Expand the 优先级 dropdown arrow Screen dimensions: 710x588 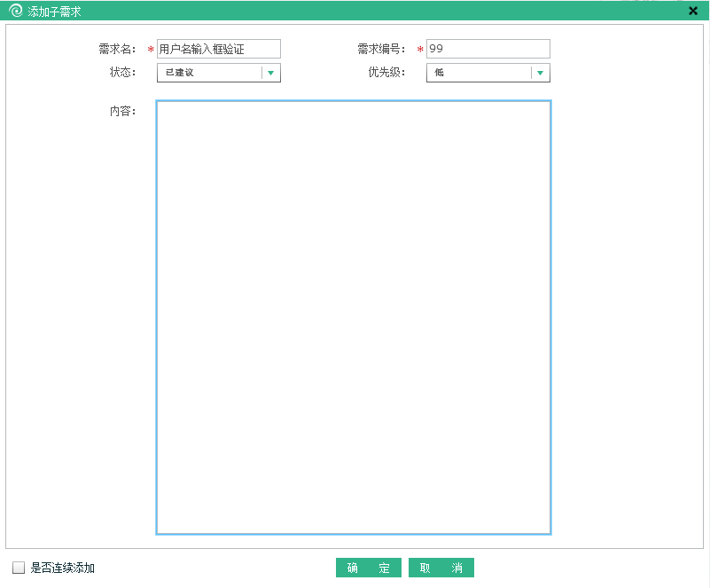(540, 73)
